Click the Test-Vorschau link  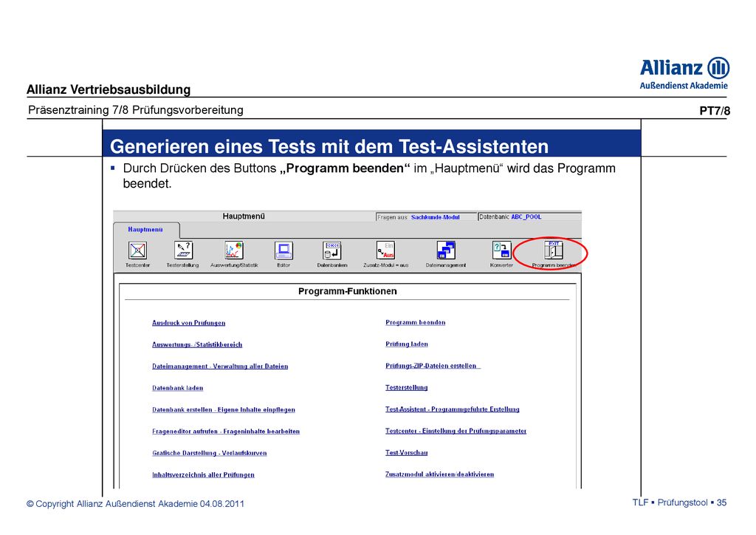tap(407, 452)
